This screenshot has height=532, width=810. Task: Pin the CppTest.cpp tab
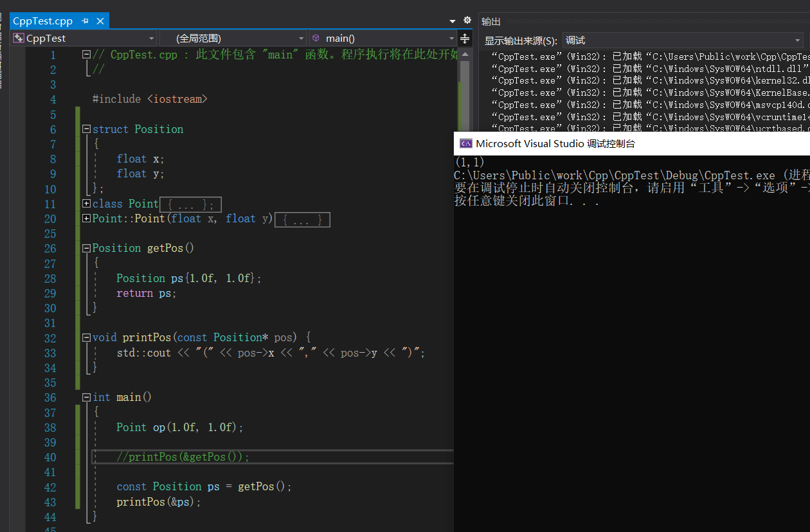pos(85,21)
